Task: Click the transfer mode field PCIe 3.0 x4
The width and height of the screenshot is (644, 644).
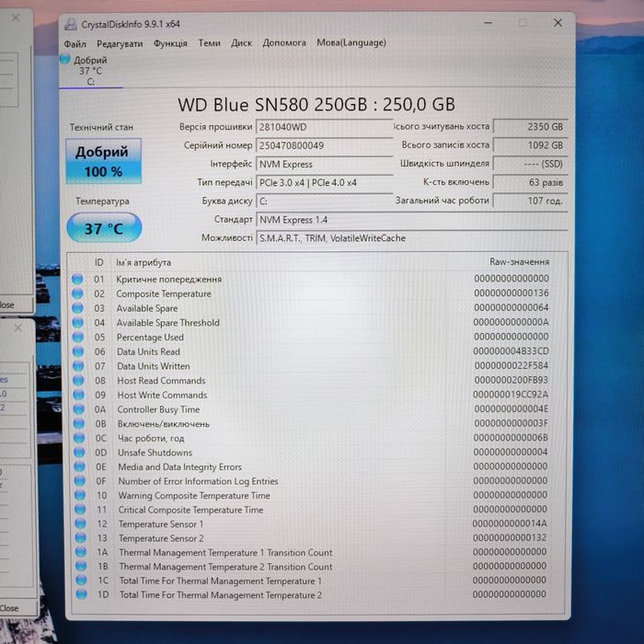Action: tap(324, 183)
